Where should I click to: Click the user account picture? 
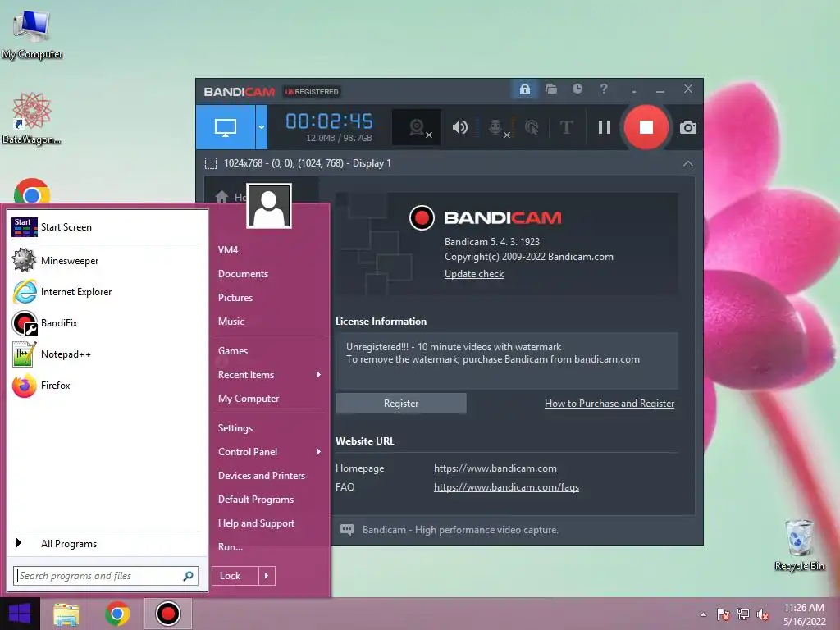(x=269, y=206)
